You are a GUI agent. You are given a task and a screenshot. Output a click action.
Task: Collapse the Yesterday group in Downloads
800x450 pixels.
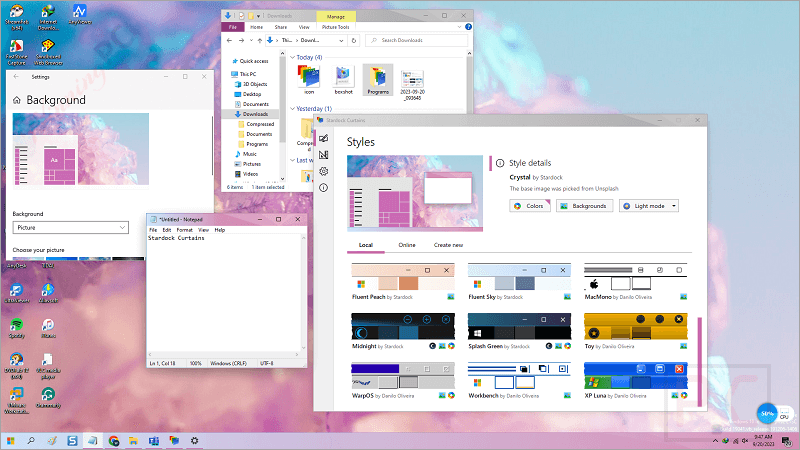pos(293,108)
